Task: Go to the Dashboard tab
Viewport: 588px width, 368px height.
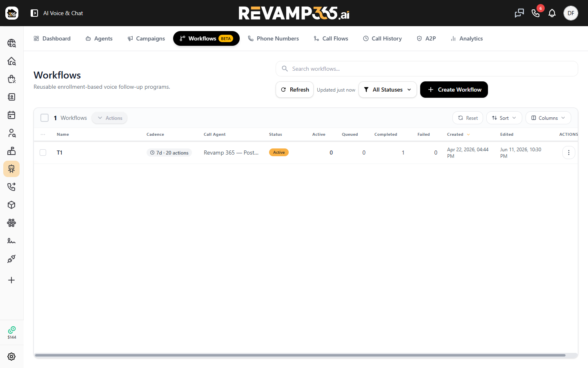Action: pyautogui.click(x=52, y=38)
